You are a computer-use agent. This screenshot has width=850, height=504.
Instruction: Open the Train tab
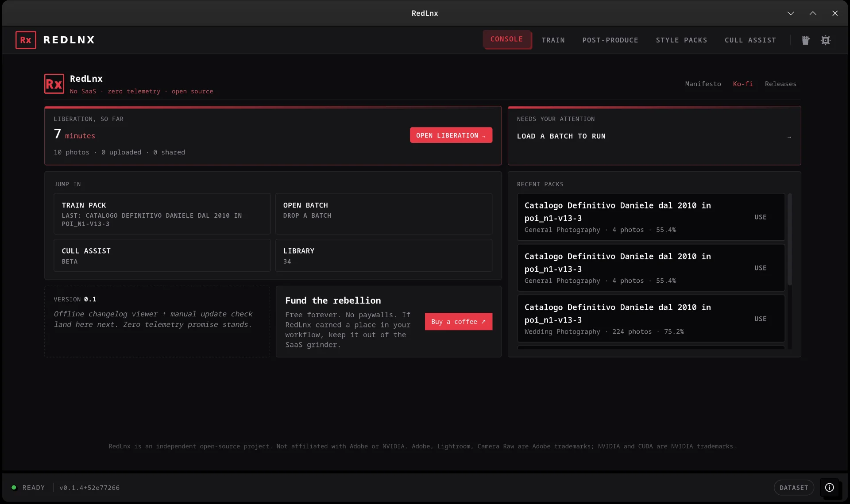553,40
